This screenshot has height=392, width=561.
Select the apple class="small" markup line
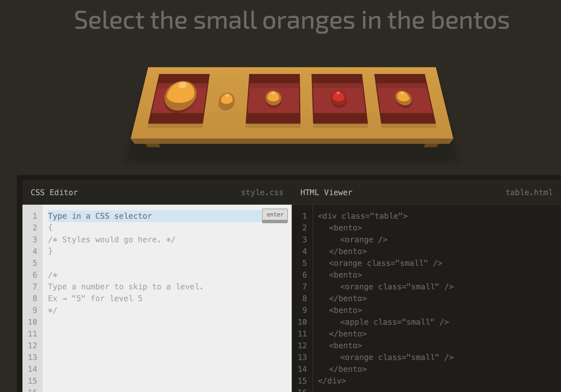[x=394, y=322]
